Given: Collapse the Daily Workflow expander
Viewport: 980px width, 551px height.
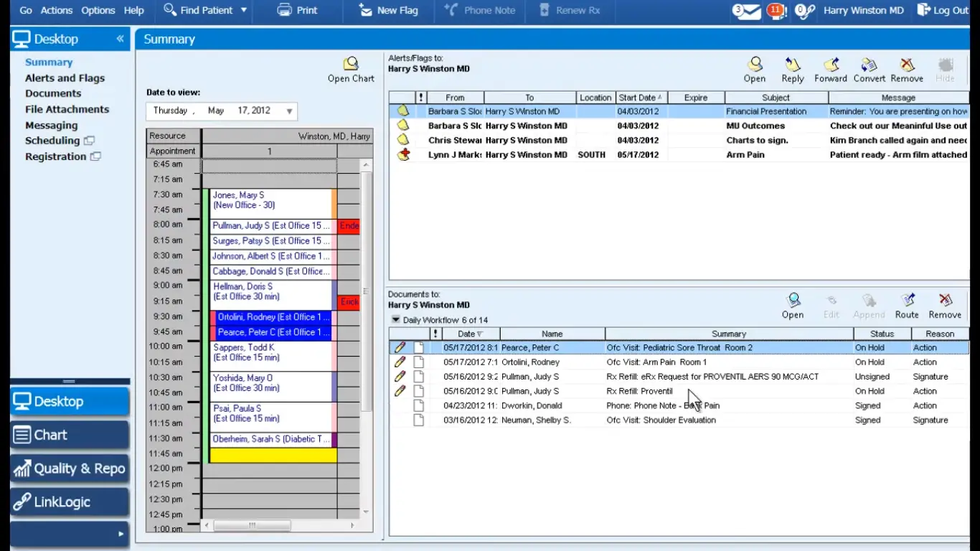Looking at the screenshot, I should (x=395, y=320).
